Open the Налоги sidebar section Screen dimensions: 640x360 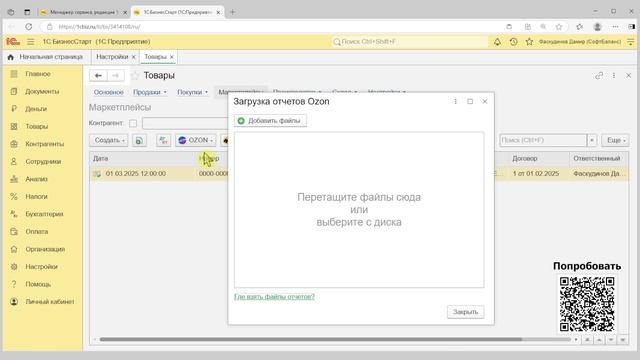pyautogui.click(x=36, y=197)
